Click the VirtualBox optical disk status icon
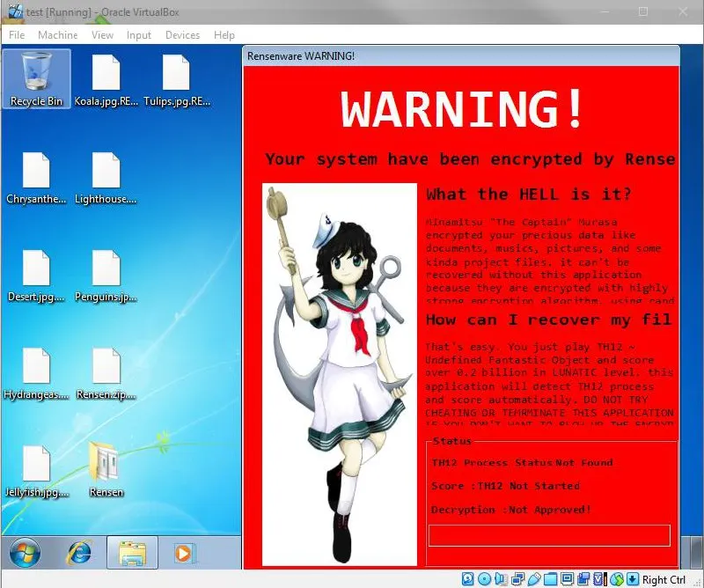Screen dimensions: 704x588 (x=484, y=578)
